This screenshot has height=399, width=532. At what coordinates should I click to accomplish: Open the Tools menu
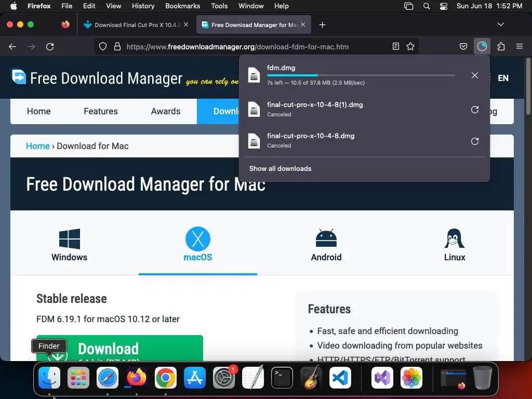coord(219,6)
